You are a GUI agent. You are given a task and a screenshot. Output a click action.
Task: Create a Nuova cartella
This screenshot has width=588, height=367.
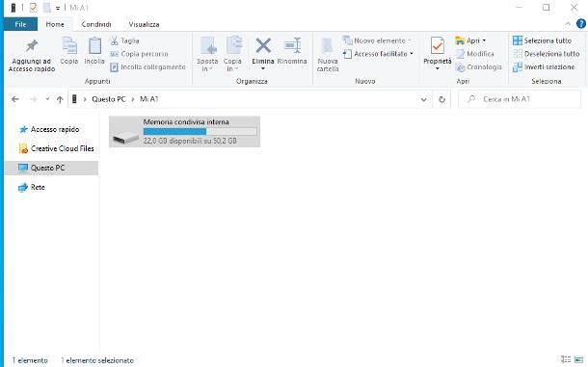click(328, 55)
